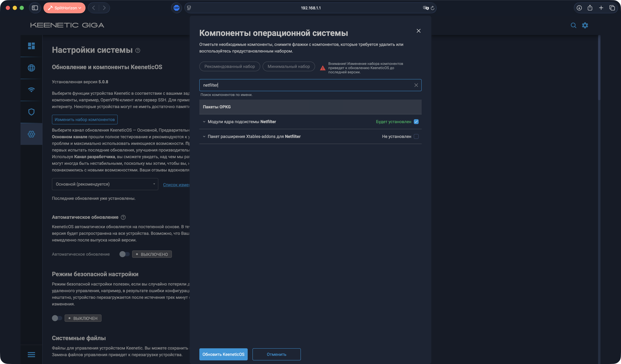
Task: Click the 192.168.1.1 address bar
Action: tap(310, 8)
